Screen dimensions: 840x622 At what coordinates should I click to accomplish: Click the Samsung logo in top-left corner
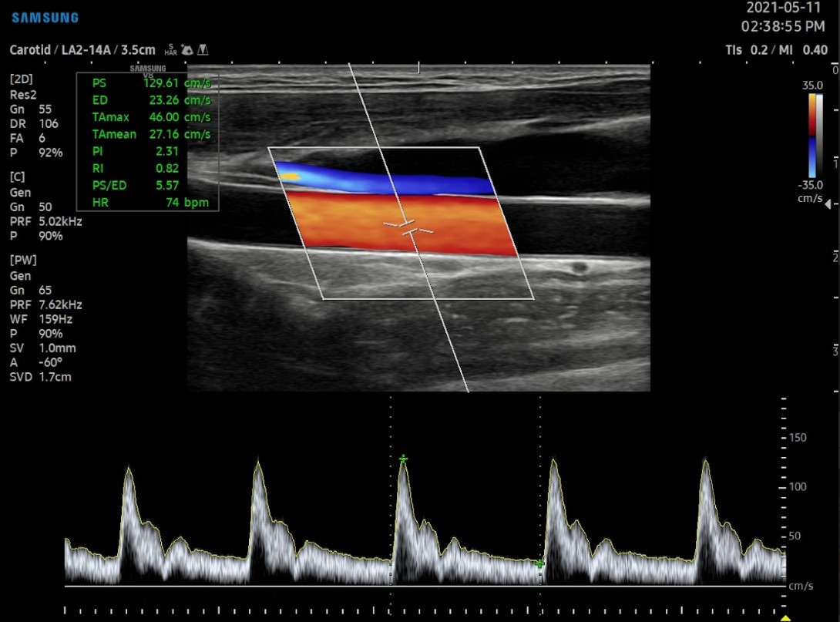[45, 18]
